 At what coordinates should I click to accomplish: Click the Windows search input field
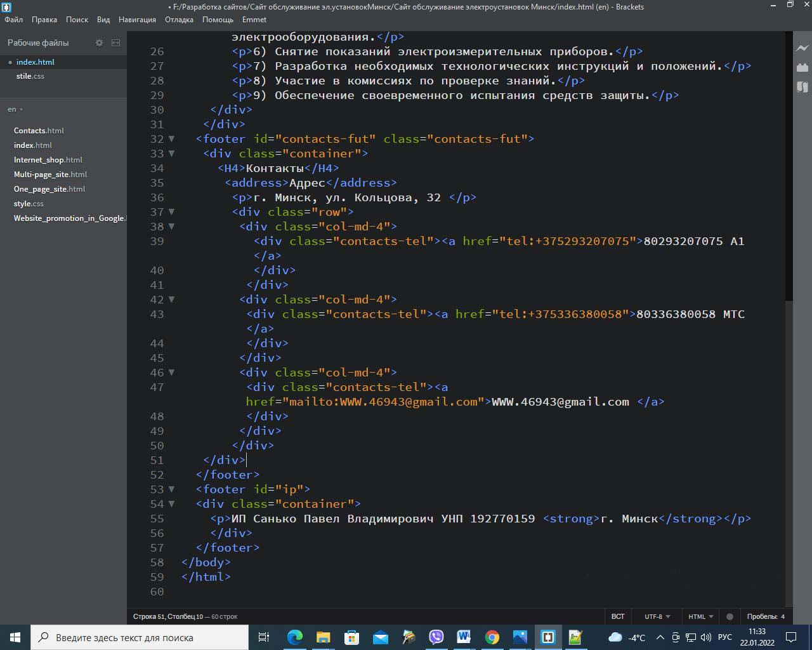[x=140, y=637]
